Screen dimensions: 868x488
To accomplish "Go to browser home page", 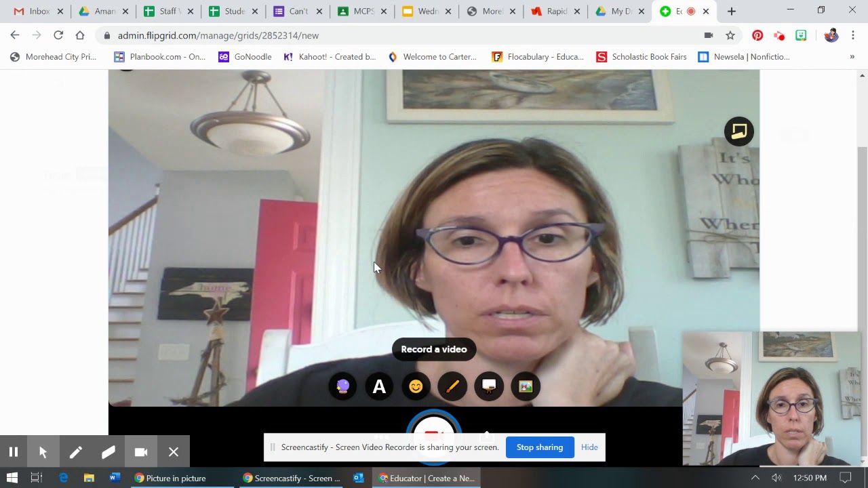I will coord(80,35).
